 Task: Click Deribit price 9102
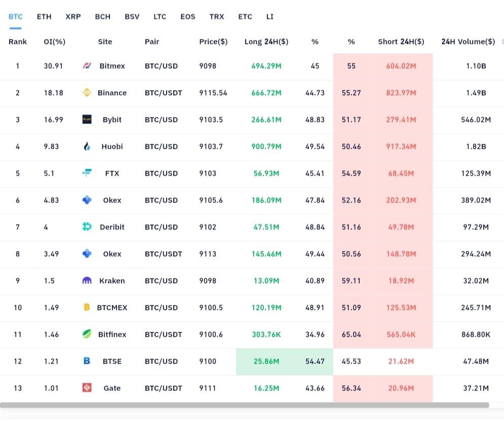coord(208,227)
